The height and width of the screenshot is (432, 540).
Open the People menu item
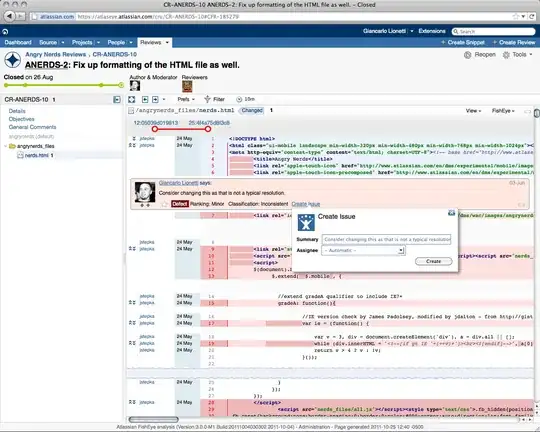tap(116, 42)
